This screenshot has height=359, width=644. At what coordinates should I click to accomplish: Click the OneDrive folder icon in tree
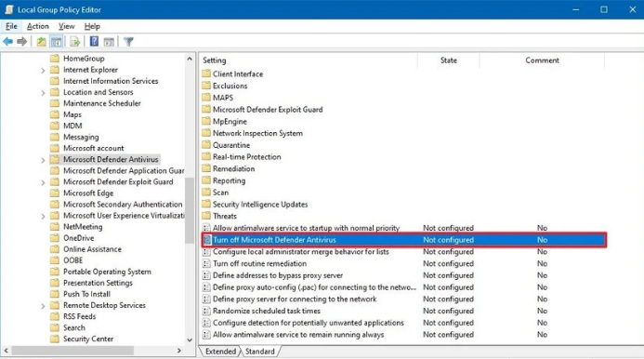[x=55, y=238]
